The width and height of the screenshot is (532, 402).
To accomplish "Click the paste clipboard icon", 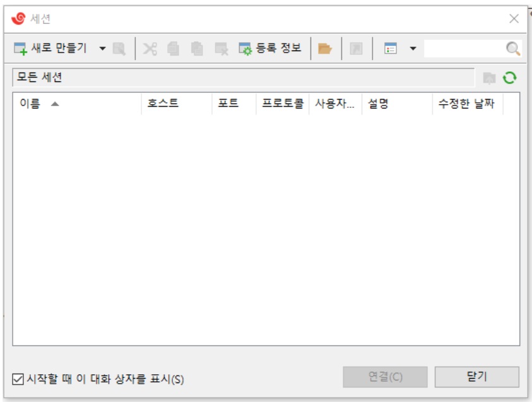I will [x=197, y=49].
